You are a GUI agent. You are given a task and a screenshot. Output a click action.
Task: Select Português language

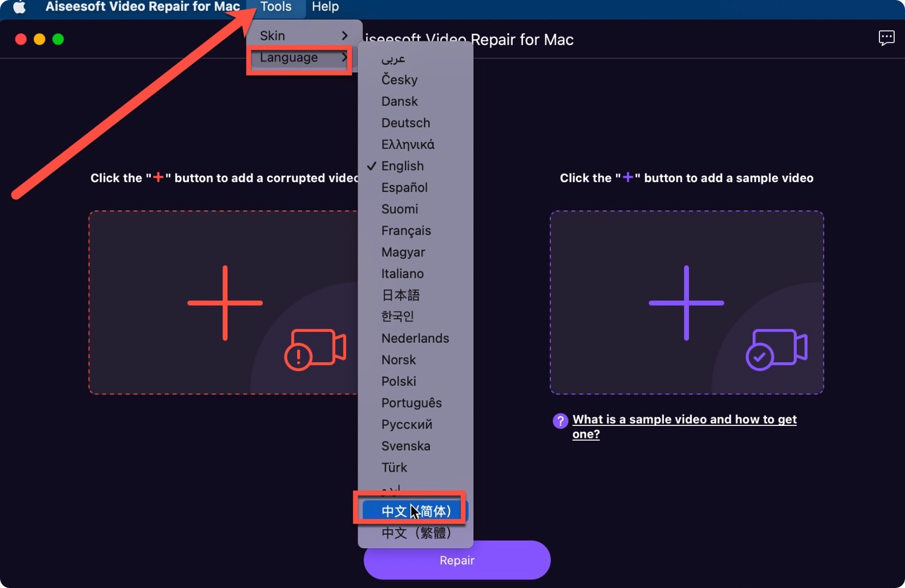click(x=415, y=403)
